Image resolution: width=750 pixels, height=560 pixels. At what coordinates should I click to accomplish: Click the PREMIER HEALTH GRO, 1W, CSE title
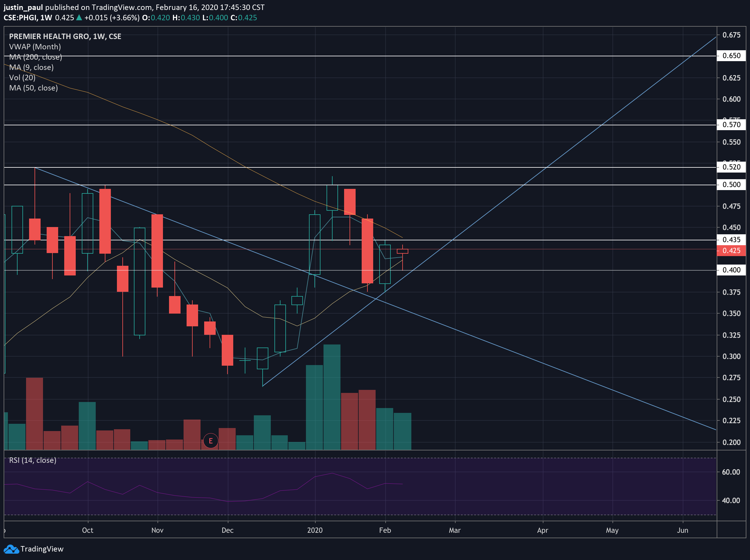pos(65,36)
